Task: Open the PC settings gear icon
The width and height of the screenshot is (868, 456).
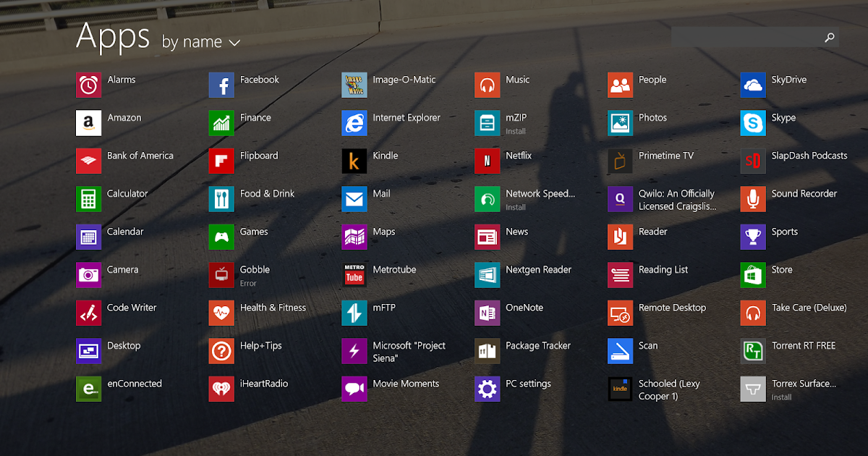Action: tap(487, 389)
